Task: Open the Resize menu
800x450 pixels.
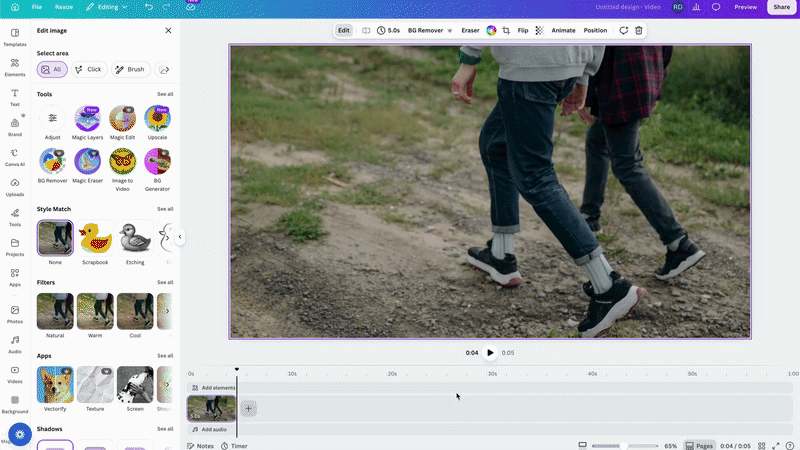Action: click(64, 7)
